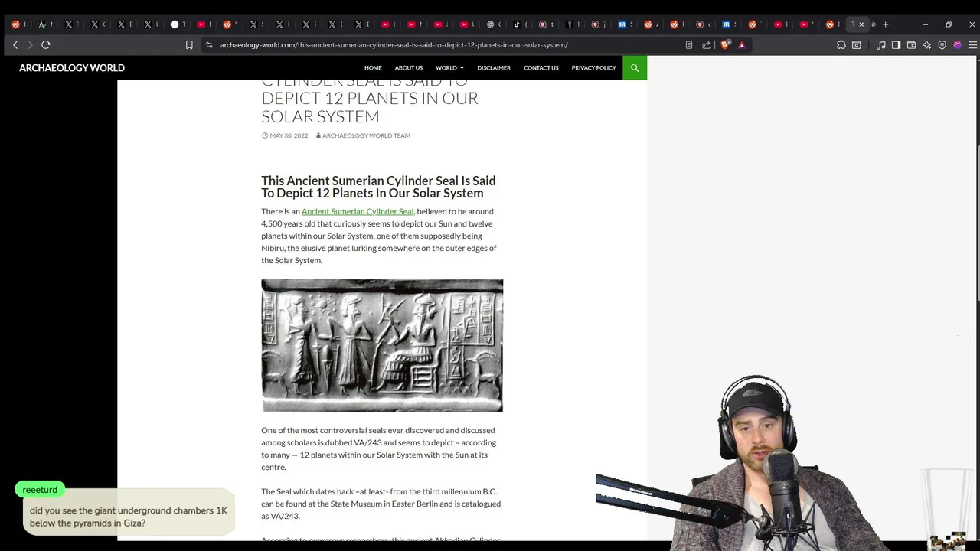This screenshot has height=551, width=980.
Task: Open the PRIVACY POLICY menu item
Action: 593,68
